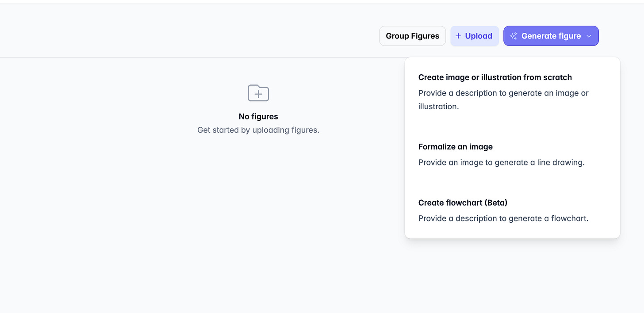644x313 pixels.
Task: Select Create image or illustration from scratch
Action: point(512,92)
